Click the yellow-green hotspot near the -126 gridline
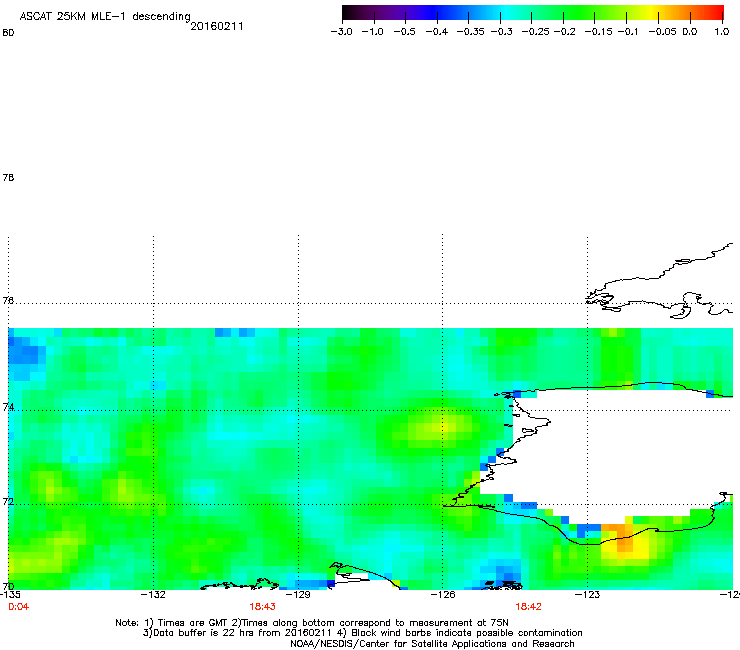The image size is (740, 650). coord(439,427)
